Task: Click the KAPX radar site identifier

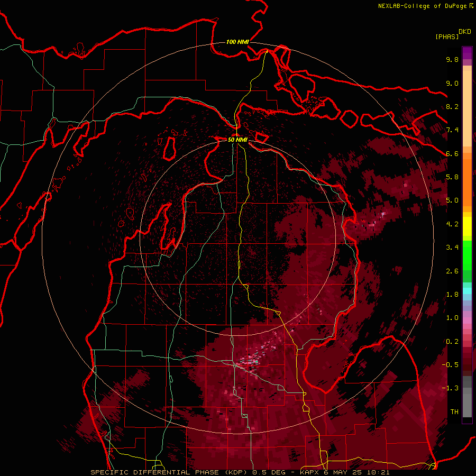Action: [310, 472]
